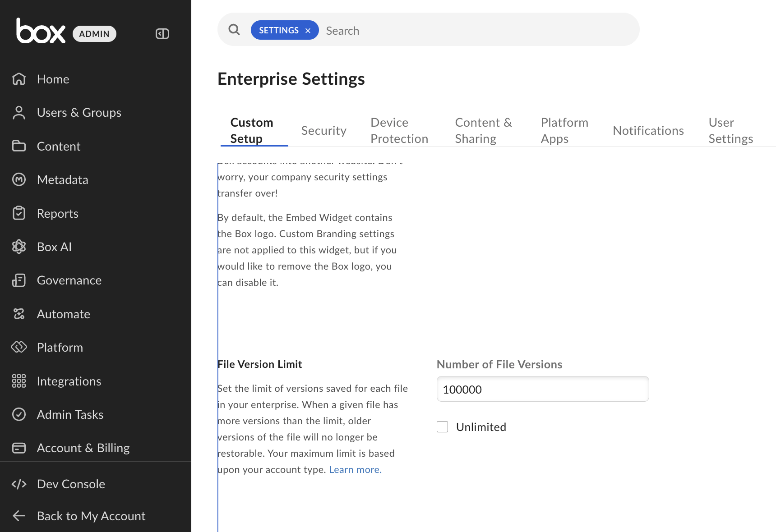776x532 pixels.
Task: Click Back to My Account label
Action: pyautogui.click(x=91, y=516)
